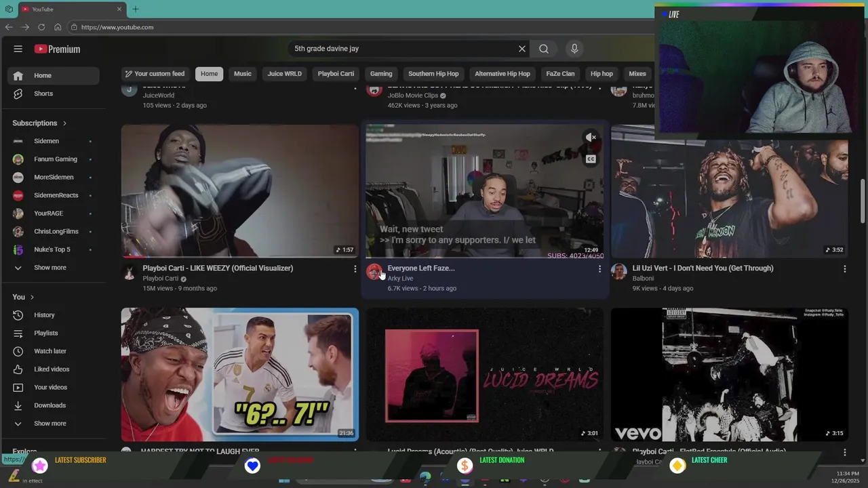This screenshot has width=868, height=488.
Task: Select the Hip hop filter chip
Action: point(601,74)
